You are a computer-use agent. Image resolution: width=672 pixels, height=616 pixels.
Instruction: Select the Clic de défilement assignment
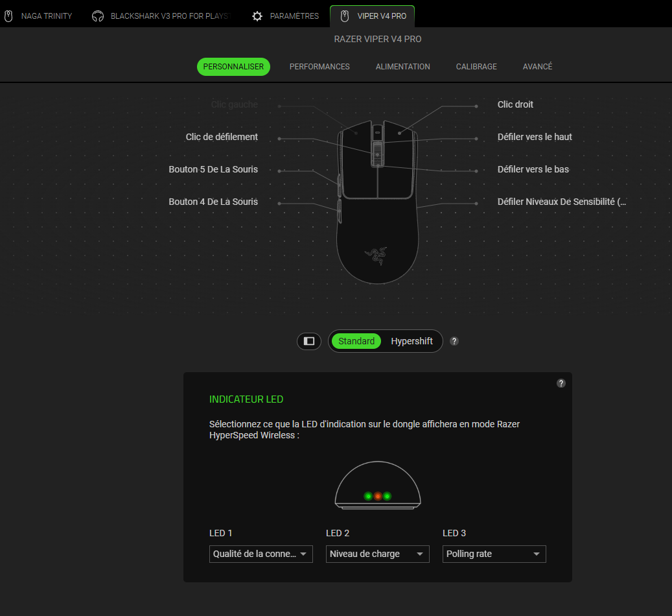[x=222, y=137]
